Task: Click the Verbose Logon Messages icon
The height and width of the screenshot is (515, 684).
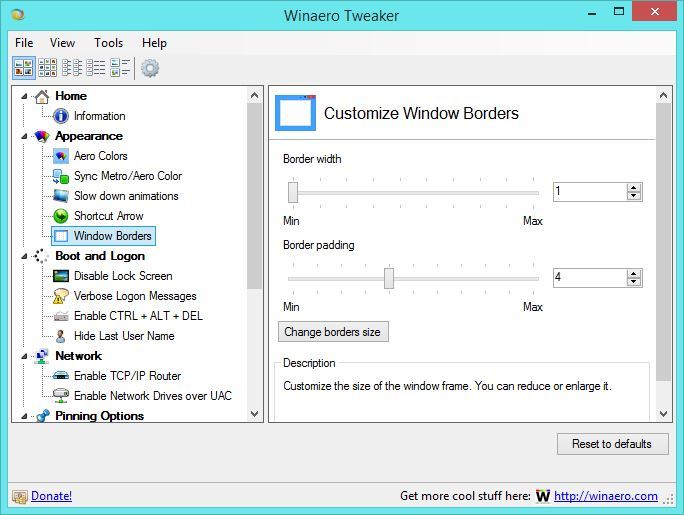Action: click(x=61, y=296)
